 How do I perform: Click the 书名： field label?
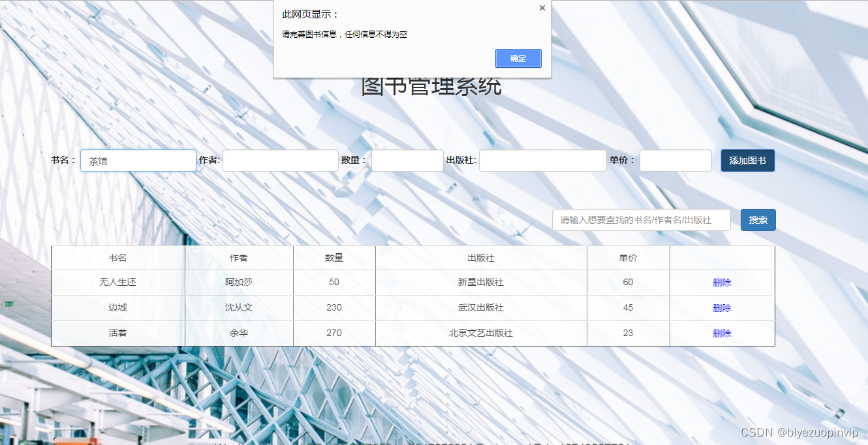[64, 161]
